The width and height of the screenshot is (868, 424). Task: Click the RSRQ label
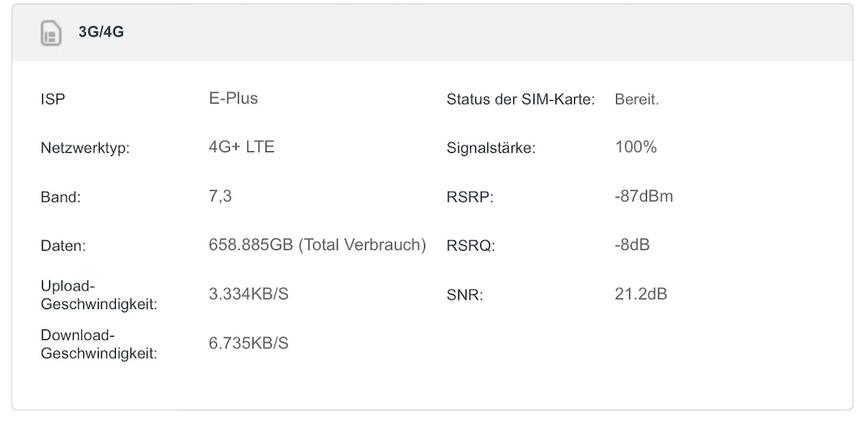(470, 246)
